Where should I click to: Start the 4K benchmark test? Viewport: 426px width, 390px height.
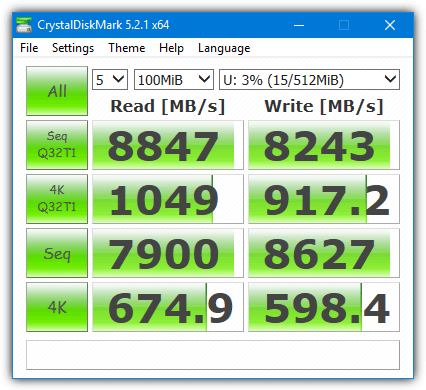point(57,307)
